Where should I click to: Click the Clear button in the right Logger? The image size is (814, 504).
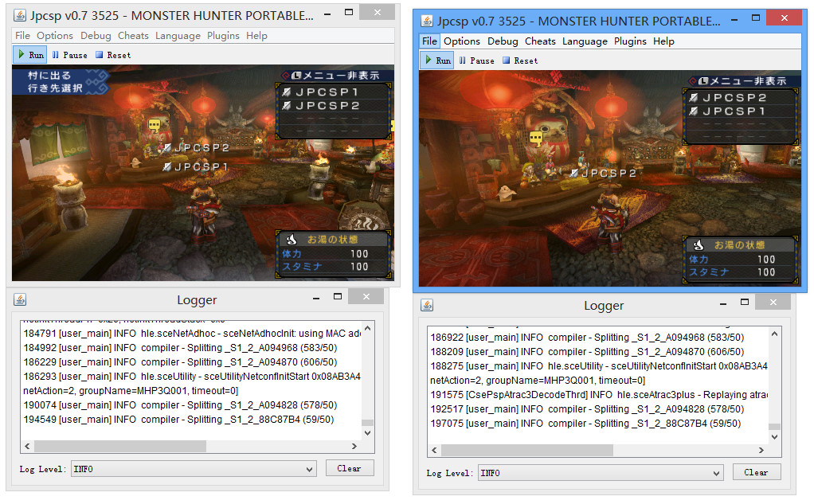(x=757, y=472)
